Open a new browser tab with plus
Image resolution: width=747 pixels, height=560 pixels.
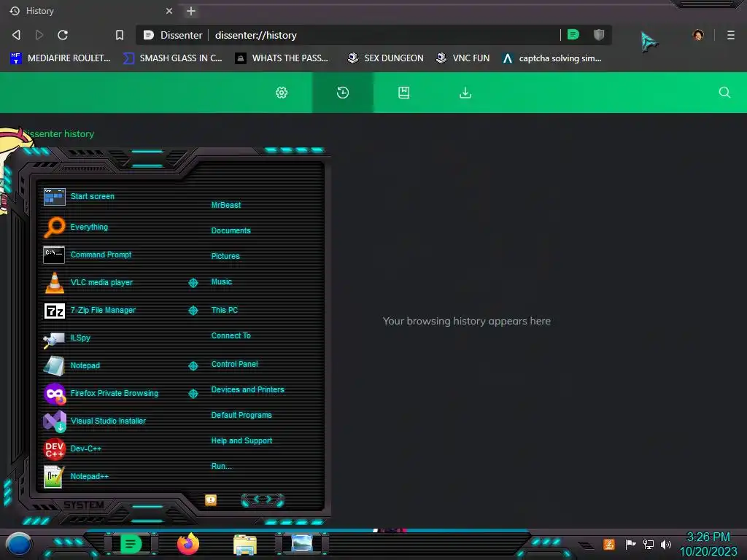190,11
